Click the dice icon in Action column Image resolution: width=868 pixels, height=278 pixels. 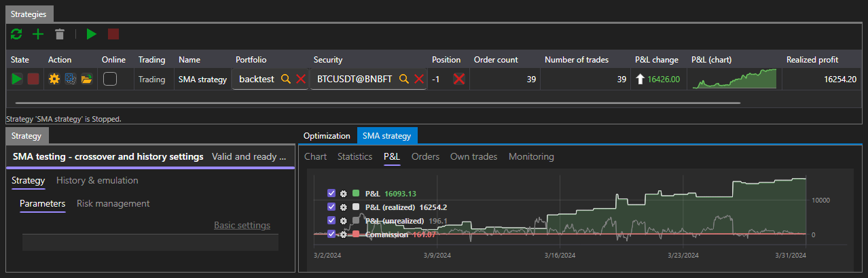70,80
